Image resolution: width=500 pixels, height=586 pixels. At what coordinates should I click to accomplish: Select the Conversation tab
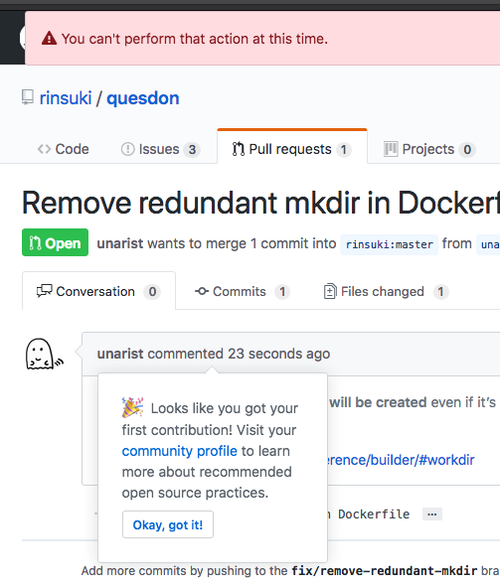[99, 291]
